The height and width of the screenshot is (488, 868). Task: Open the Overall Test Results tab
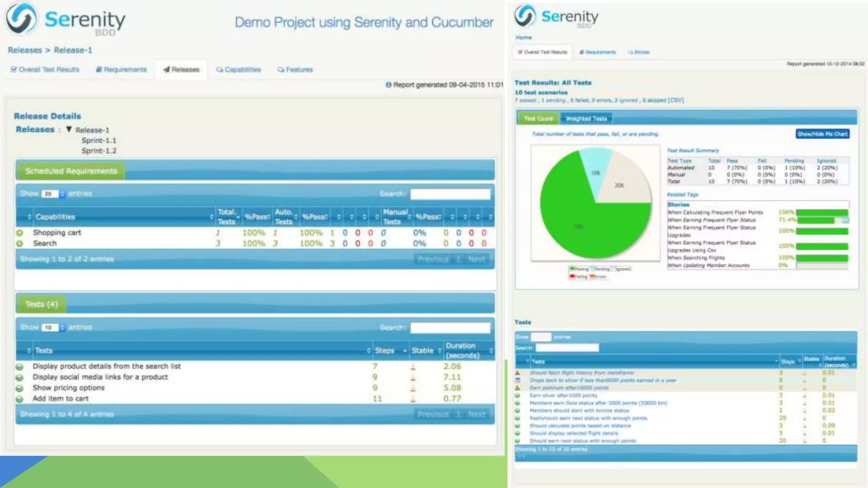pyautogui.click(x=45, y=69)
